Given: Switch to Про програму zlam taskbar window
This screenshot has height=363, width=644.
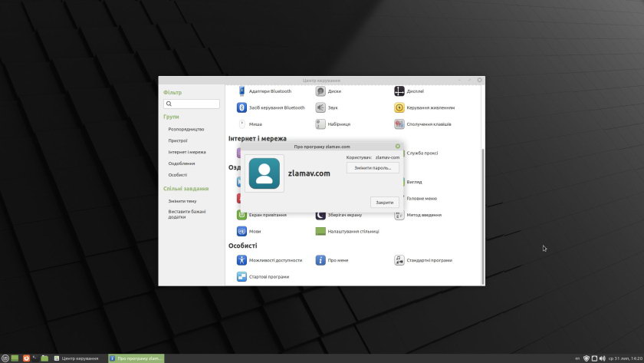Looking at the screenshot, I should click(x=136, y=358).
